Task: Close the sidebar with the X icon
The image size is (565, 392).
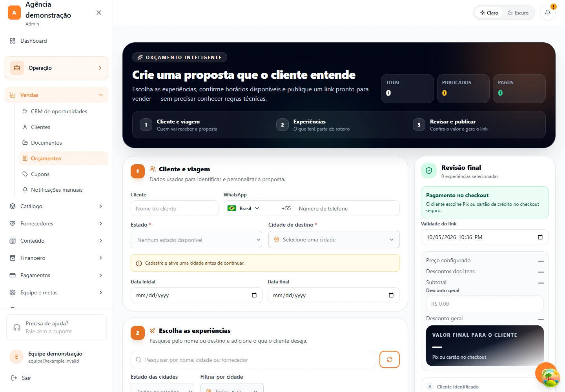Action: click(99, 13)
